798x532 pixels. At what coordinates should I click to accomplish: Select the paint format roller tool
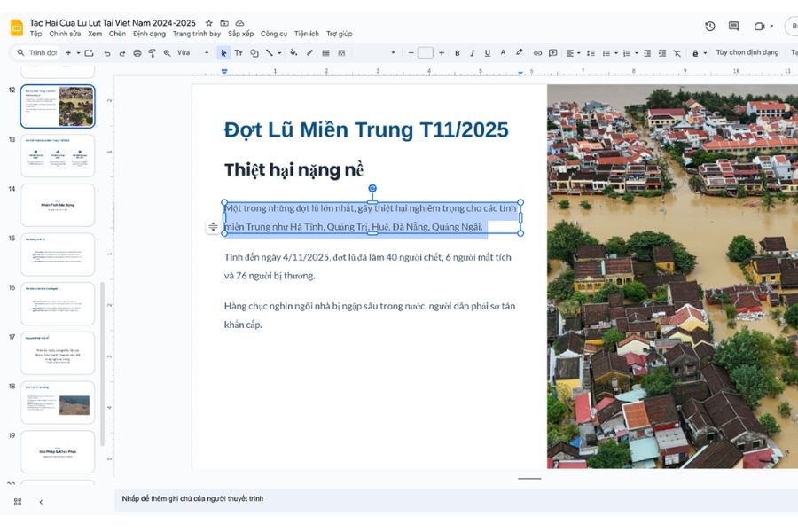tap(152, 53)
